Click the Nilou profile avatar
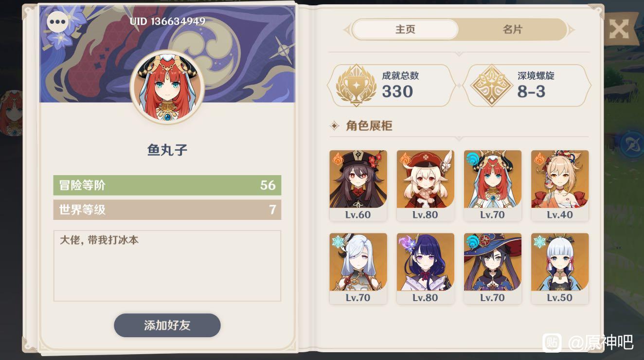644x360 pixels. point(167,87)
